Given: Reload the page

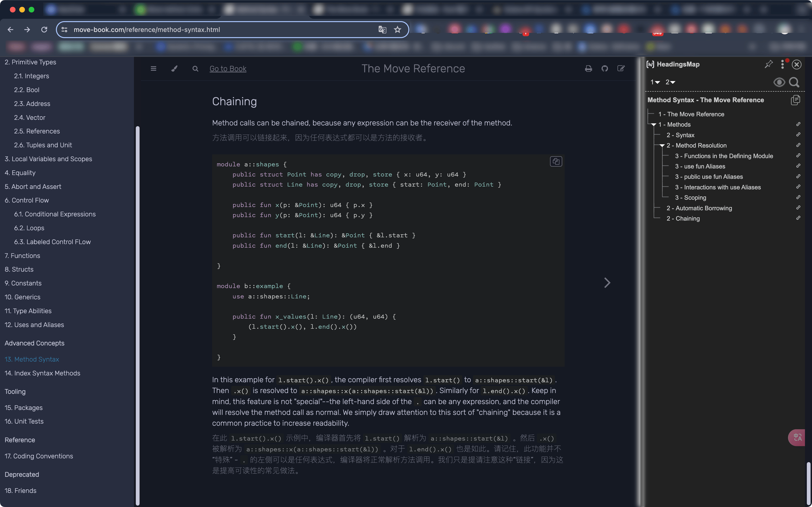Looking at the screenshot, I should [44, 30].
